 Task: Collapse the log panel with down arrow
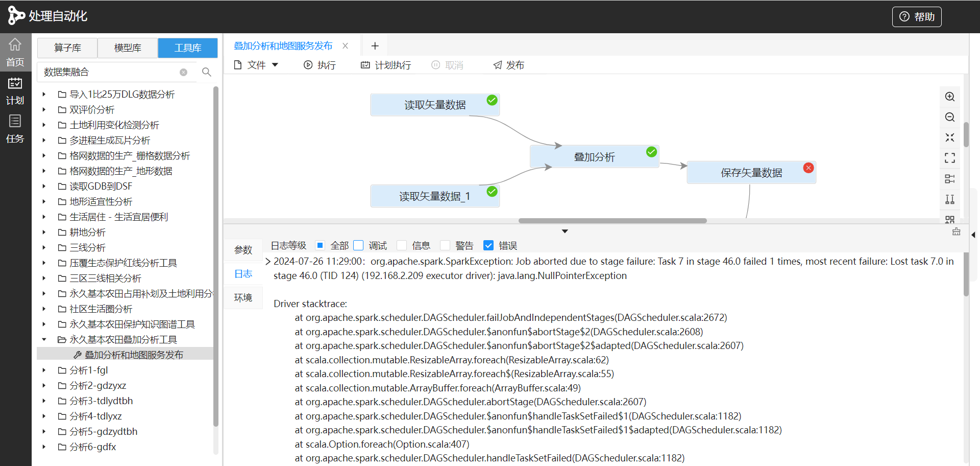pos(565,231)
